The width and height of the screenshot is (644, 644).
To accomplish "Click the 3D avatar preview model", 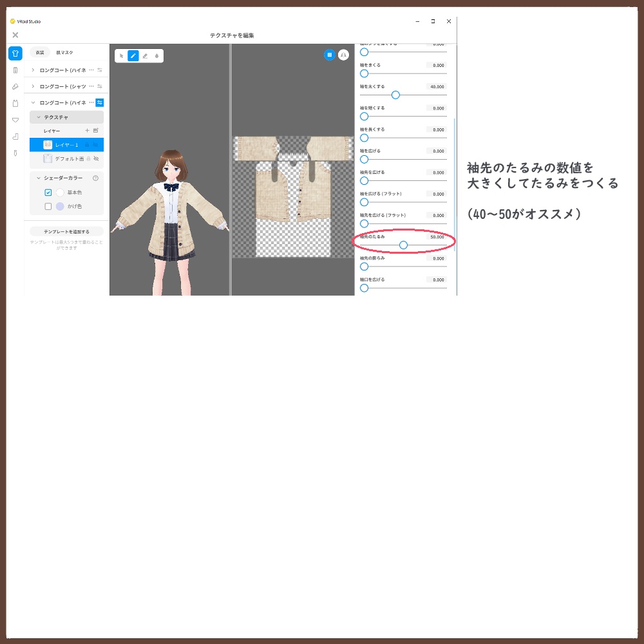I will pos(170,222).
